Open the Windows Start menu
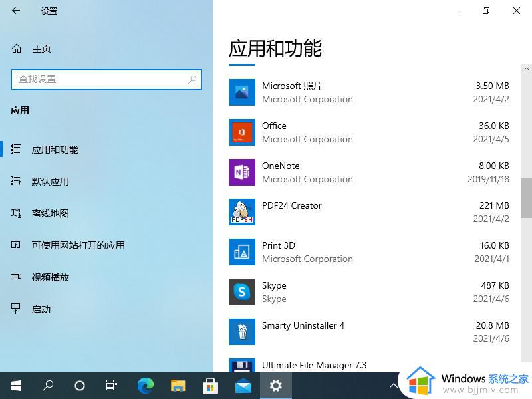This screenshot has height=399, width=532. tap(16, 386)
